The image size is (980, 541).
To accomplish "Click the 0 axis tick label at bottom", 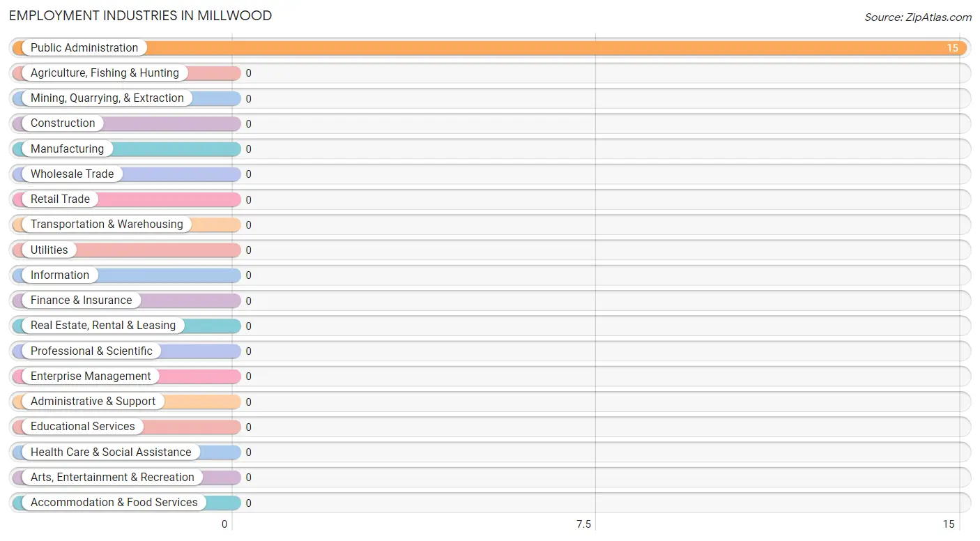I will [224, 524].
